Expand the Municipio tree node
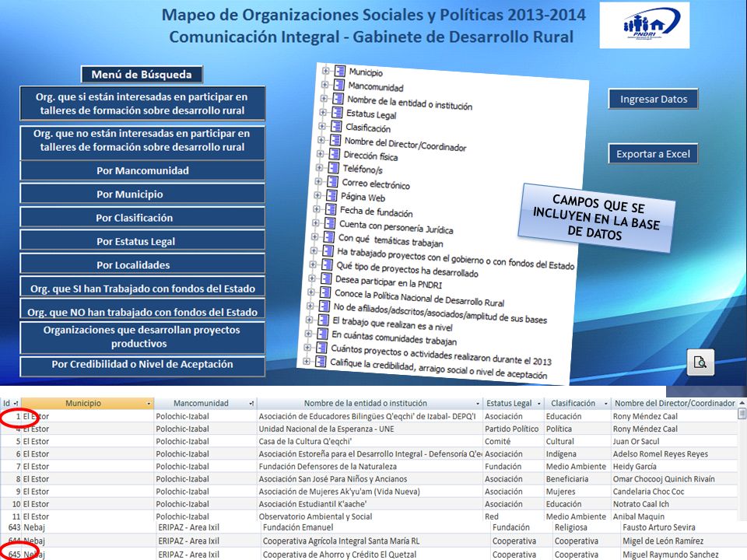This screenshot has height=560, width=747. coord(326,71)
